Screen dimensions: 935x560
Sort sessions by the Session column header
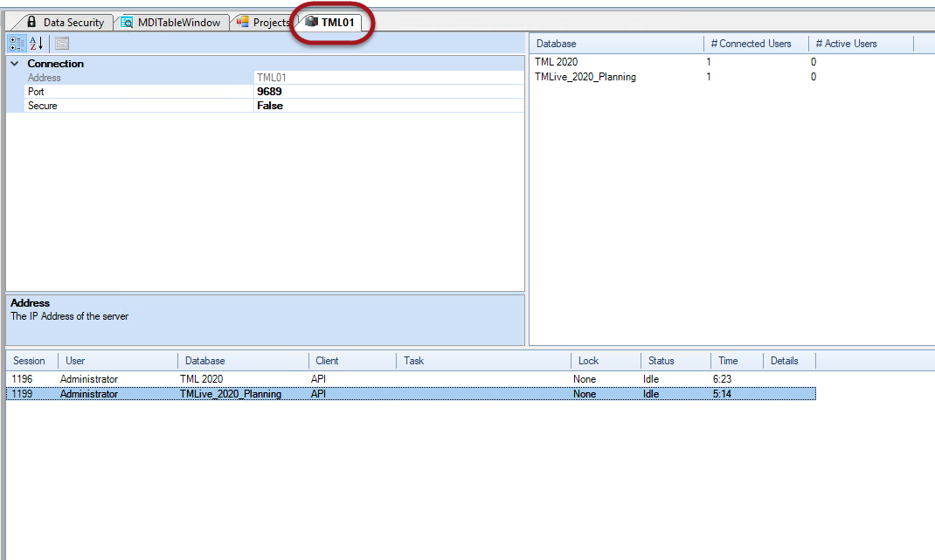pos(31,361)
